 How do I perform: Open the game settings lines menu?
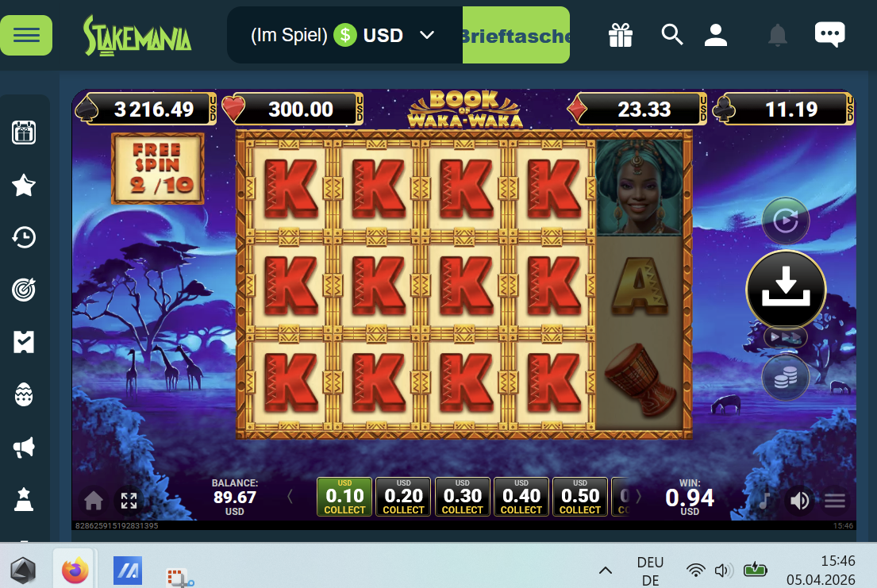[834, 500]
